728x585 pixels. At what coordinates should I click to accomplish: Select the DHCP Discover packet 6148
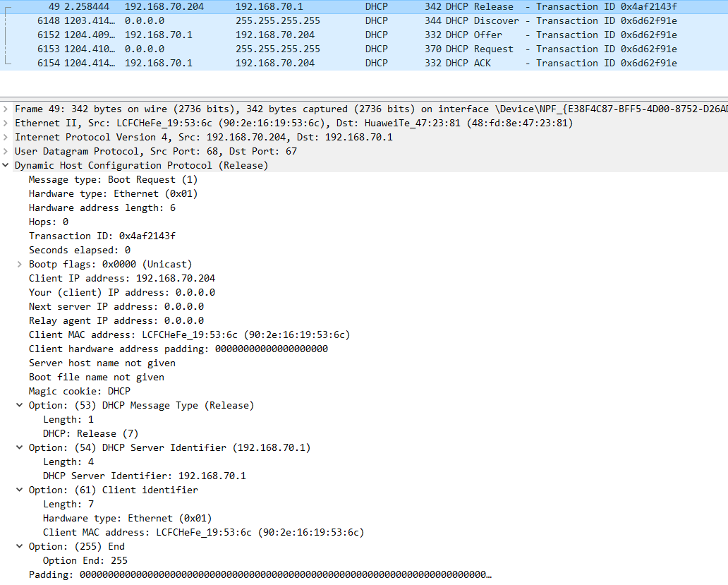click(x=353, y=20)
